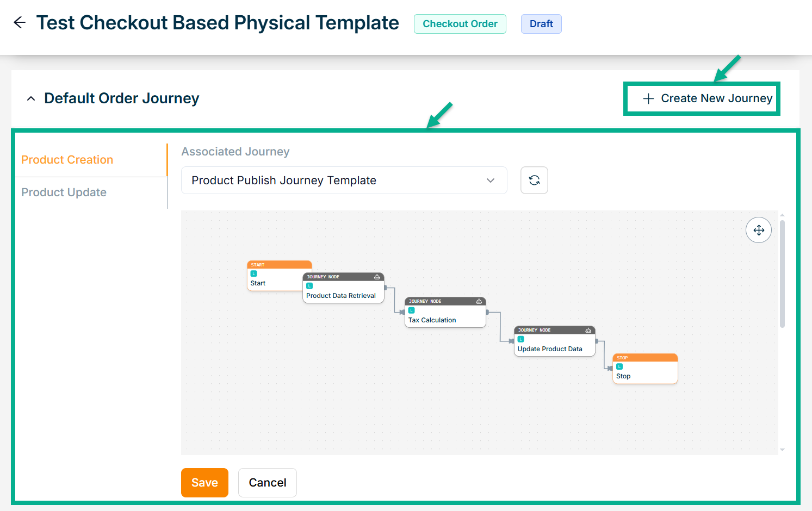Click the teal L badge on Stop node
812x511 pixels.
[619, 366]
